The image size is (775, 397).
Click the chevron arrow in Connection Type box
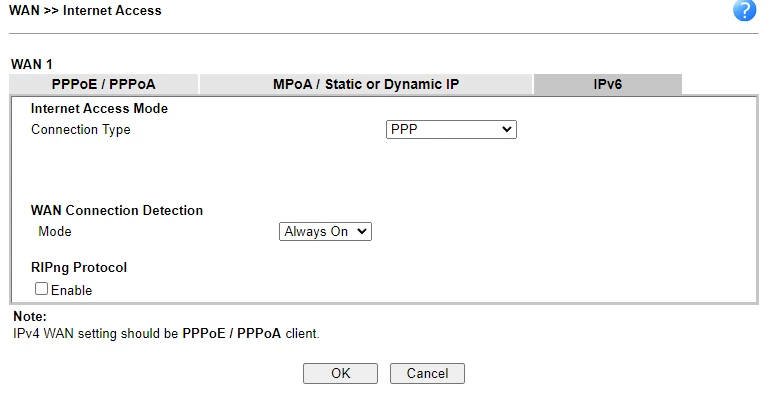click(506, 130)
